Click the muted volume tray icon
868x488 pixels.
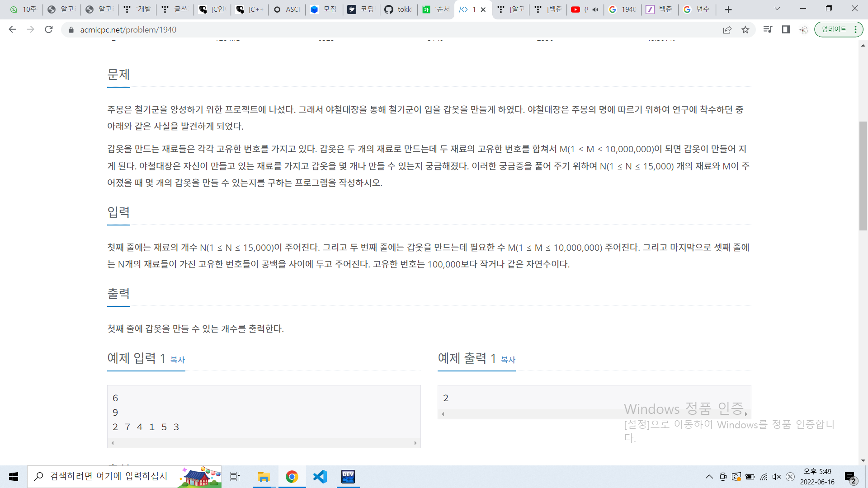pyautogui.click(x=777, y=477)
